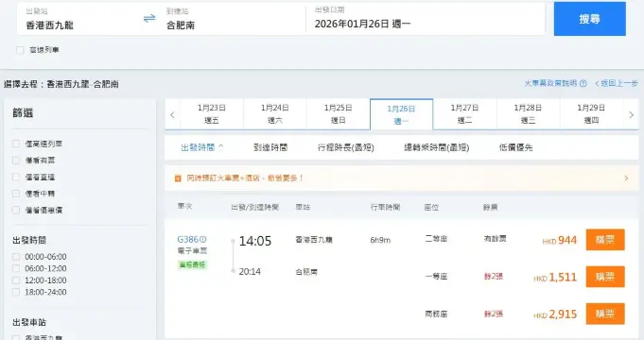Image resolution: width=644 pixels, height=340 pixels.
Task: Sort by lowest price first
Action: (x=515, y=147)
